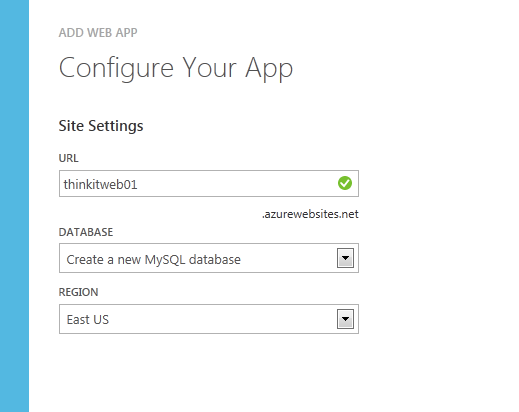Click the Site Settings section header
The height and width of the screenshot is (412, 519).
coord(101,126)
